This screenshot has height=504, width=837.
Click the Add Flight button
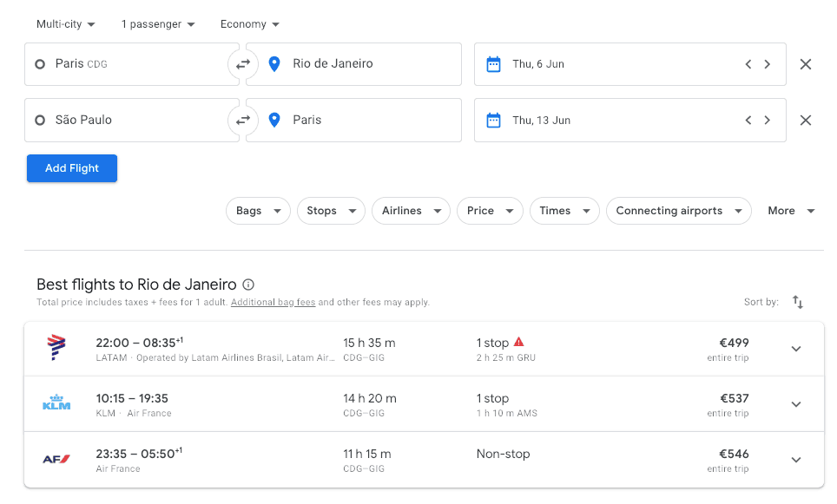71,168
